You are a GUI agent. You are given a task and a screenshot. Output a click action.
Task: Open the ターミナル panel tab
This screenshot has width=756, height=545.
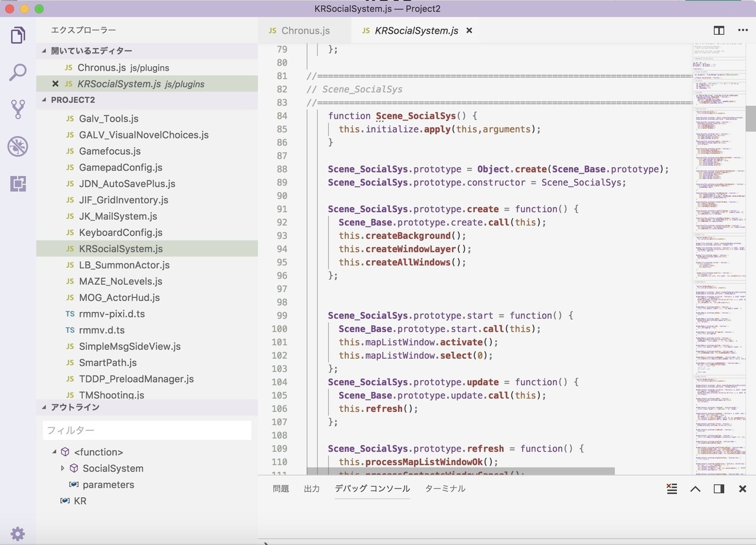coord(445,488)
